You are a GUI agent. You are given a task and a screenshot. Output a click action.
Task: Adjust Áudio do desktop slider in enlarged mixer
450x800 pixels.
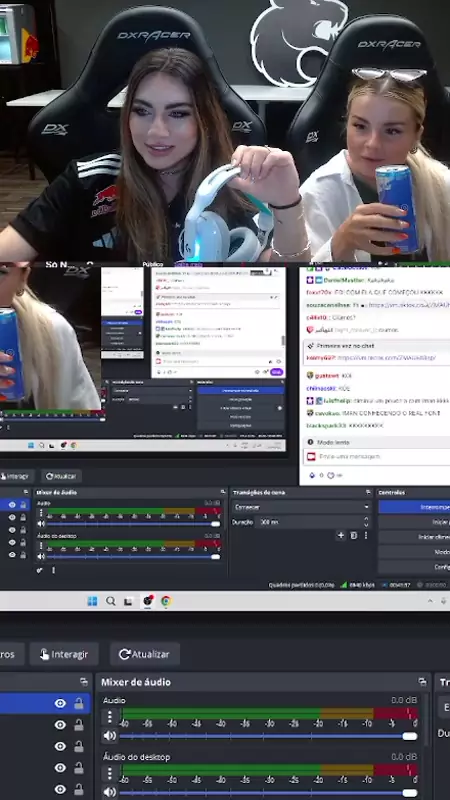click(268, 792)
